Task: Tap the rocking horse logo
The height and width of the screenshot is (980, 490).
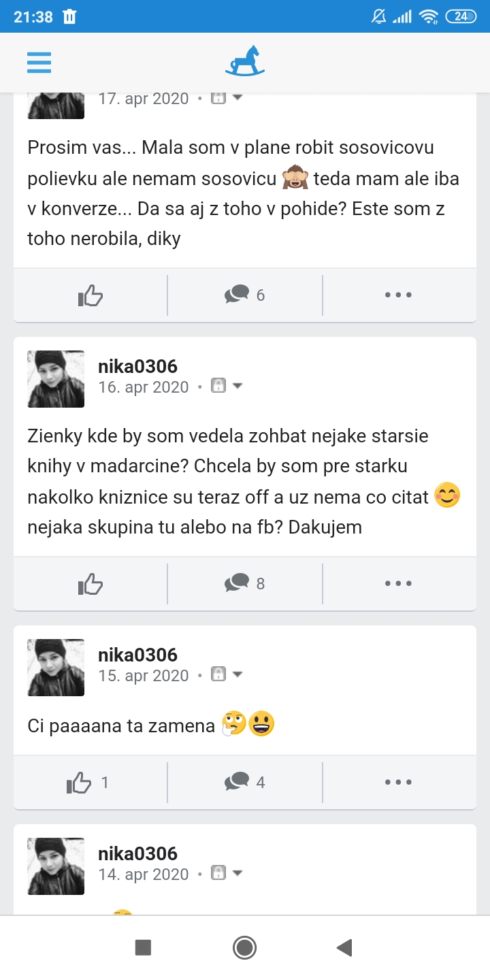Action: (x=245, y=61)
